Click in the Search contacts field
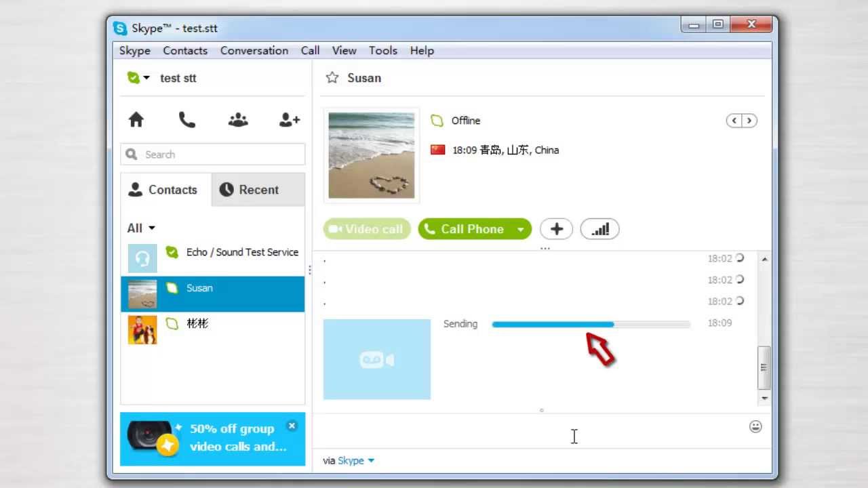Viewport: 868px width, 488px height. [213, 155]
